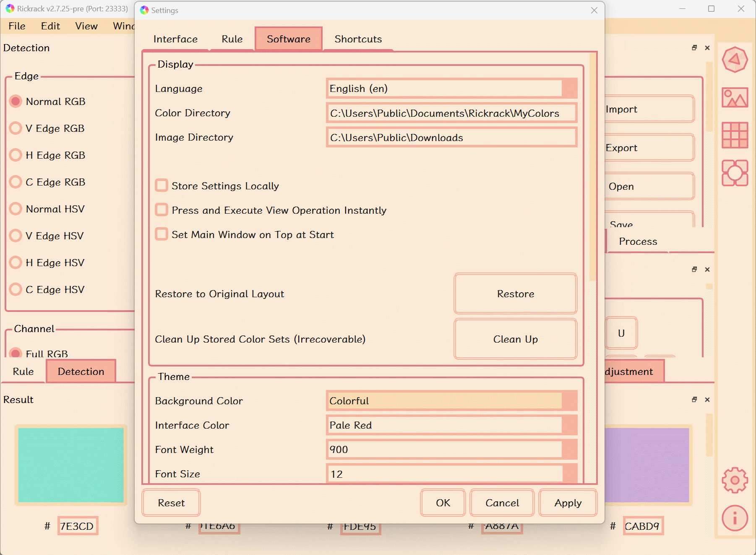Screen dimensions: 756x555
Task: Cancel the Settings dialog
Action: [502, 503]
